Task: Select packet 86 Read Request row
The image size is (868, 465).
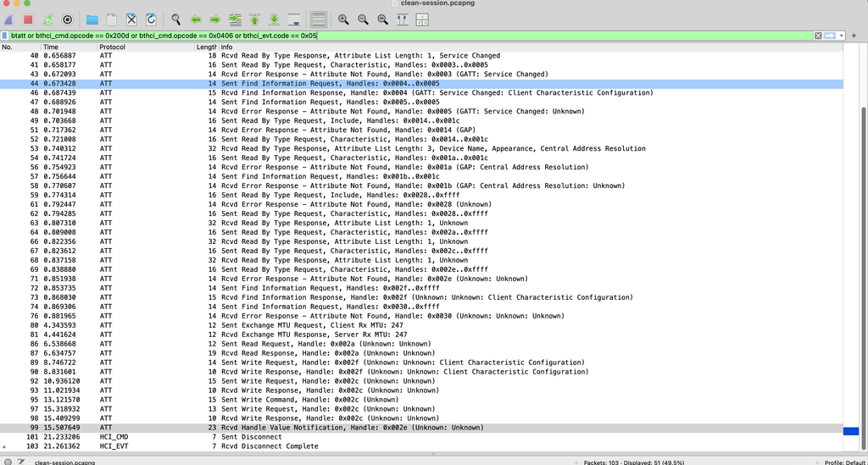Action: coord(421,344)
